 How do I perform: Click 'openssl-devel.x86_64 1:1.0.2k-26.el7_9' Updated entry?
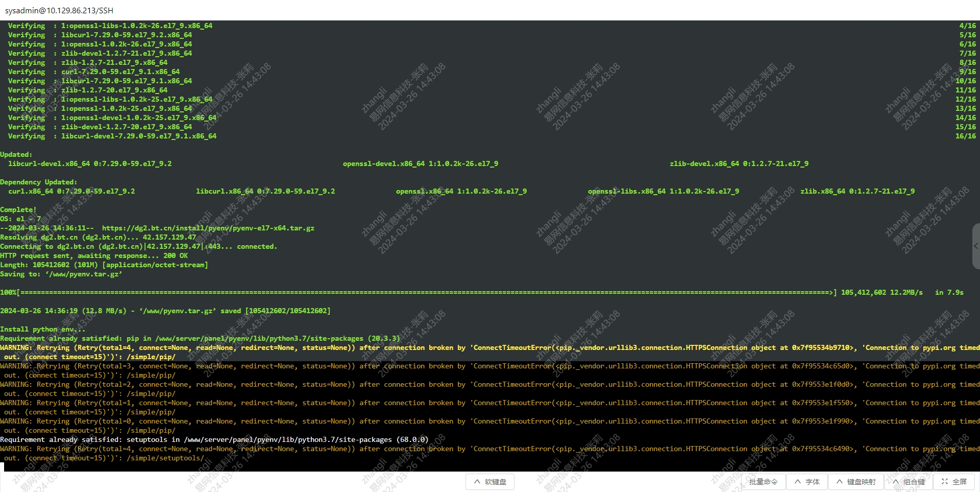421,163
